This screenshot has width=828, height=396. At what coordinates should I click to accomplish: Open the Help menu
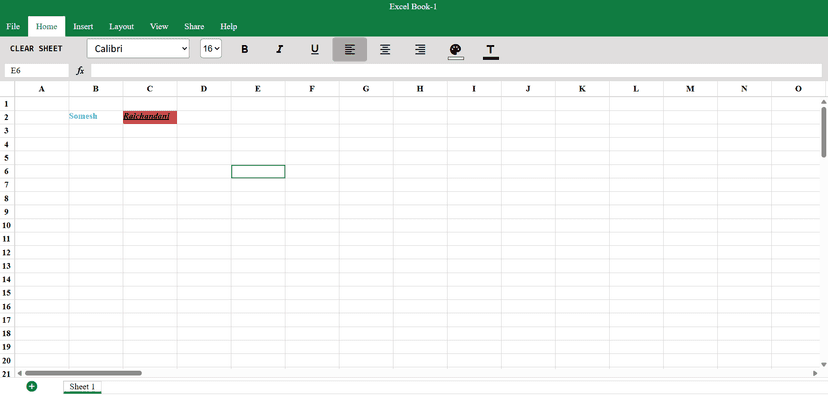click(229, 26)
